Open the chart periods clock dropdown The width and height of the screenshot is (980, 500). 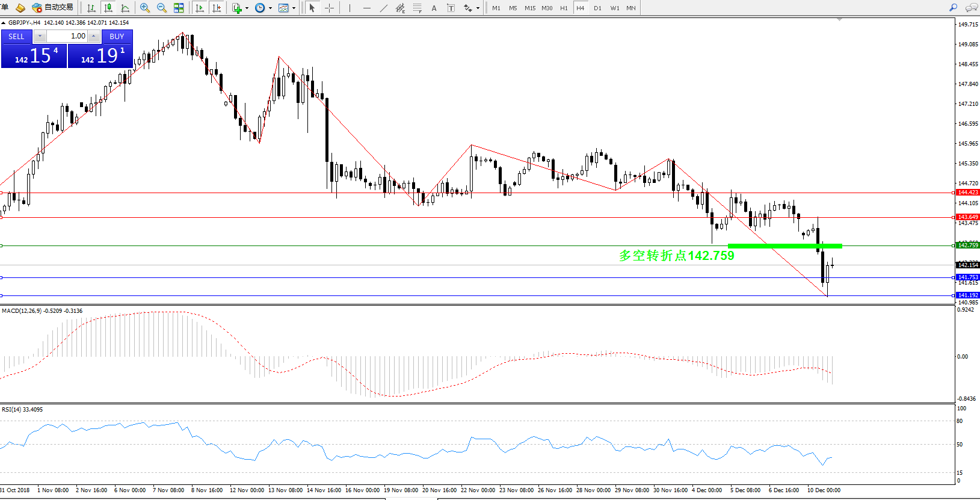coord(270,8)
